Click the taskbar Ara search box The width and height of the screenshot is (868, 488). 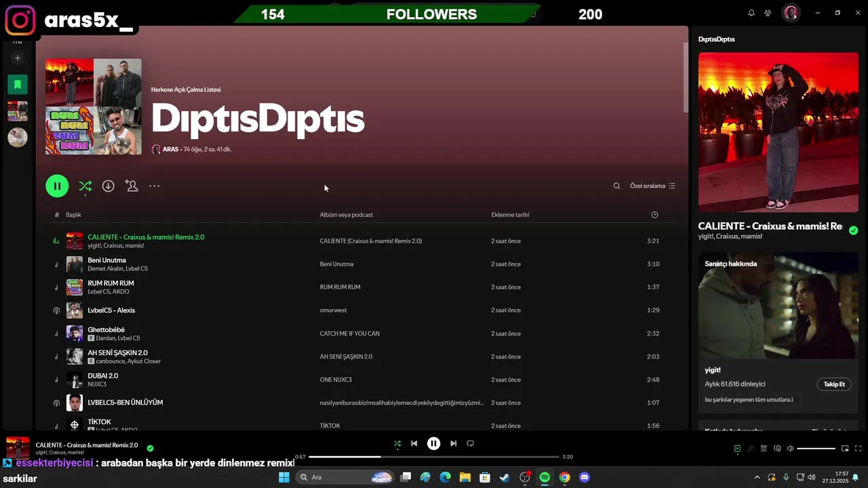coord(346,477)
